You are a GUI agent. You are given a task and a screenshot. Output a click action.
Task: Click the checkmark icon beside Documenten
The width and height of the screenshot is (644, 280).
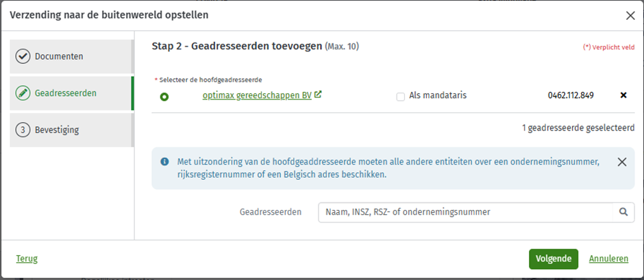tap(23, 56)
